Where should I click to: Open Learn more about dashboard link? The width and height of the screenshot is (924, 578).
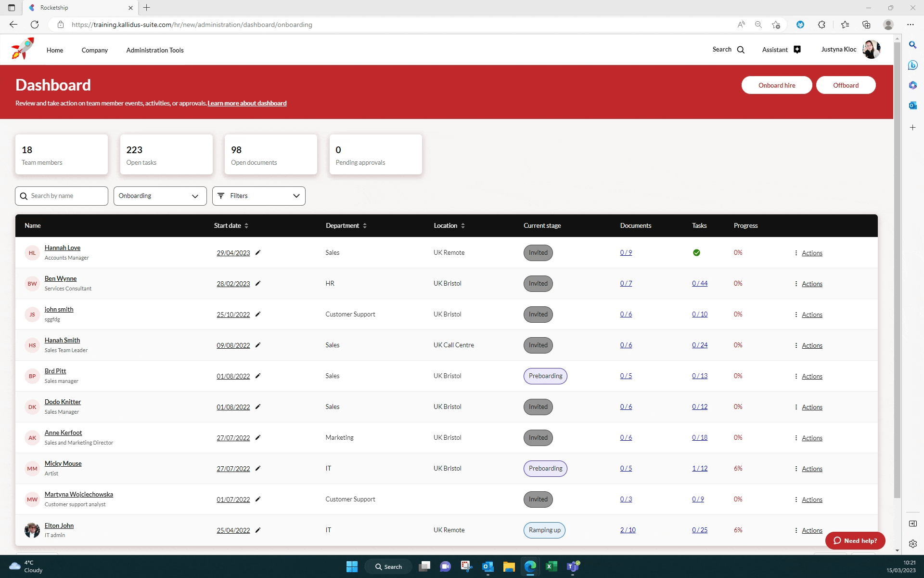[247, 103]
